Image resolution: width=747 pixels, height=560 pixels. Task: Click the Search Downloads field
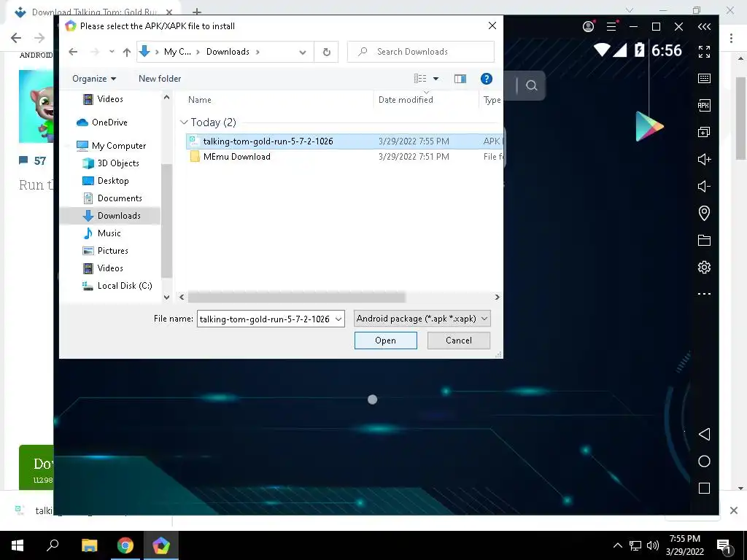[421, 52]
